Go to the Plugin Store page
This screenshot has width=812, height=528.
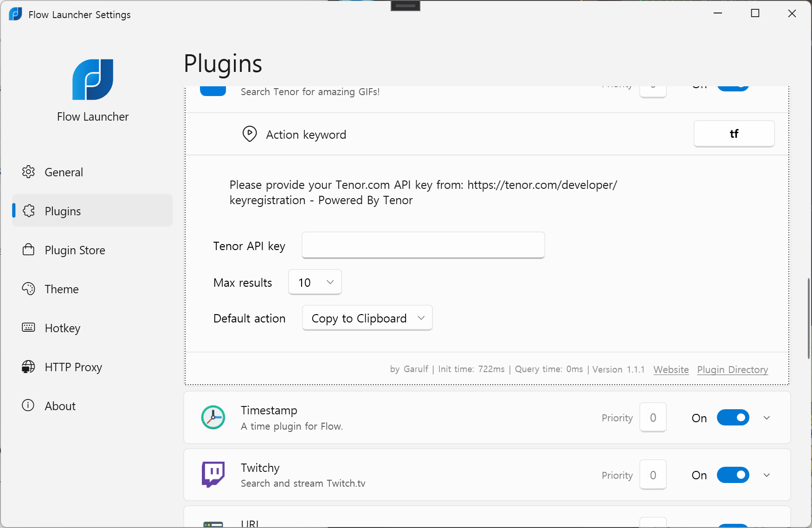tap(92, 250)
